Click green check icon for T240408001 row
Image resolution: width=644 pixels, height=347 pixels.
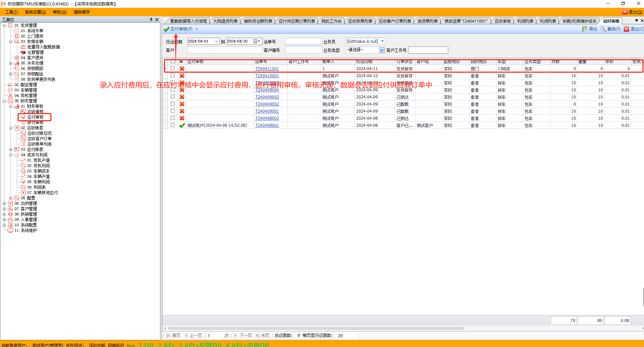(x=182, y=125)
